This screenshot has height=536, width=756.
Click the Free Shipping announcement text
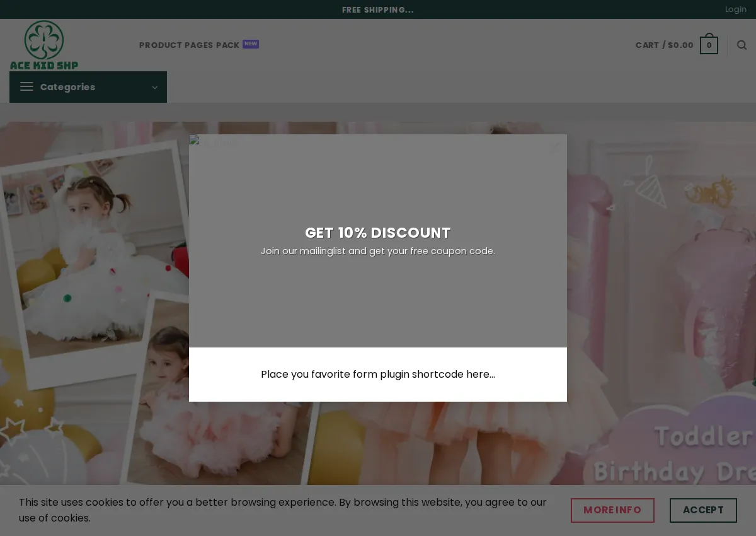[x=378, y=10]
